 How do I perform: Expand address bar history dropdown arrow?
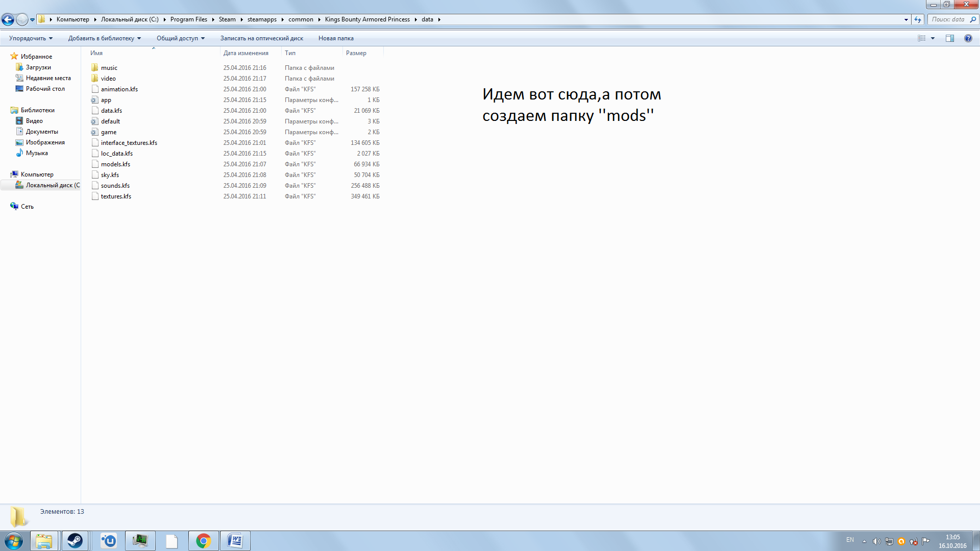tap(906, 20)
